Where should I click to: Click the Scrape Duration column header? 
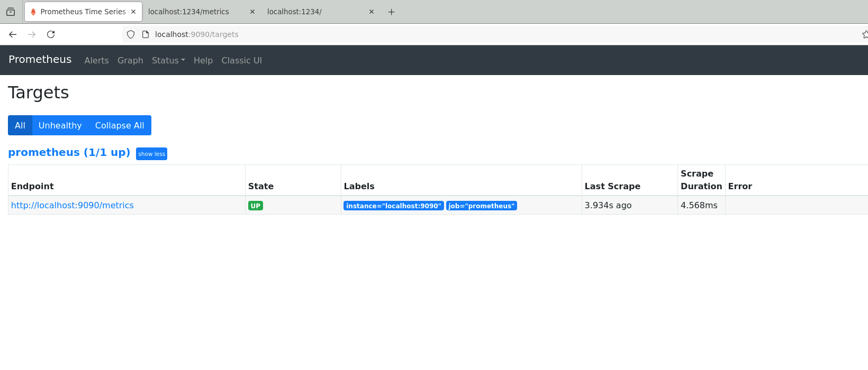[701, 180]
